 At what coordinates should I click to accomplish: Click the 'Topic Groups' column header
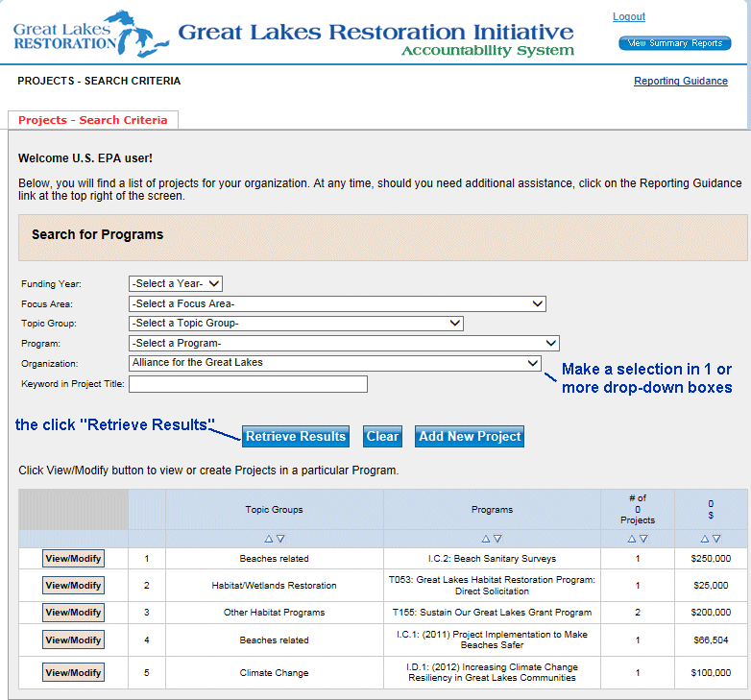click(274, 510)
